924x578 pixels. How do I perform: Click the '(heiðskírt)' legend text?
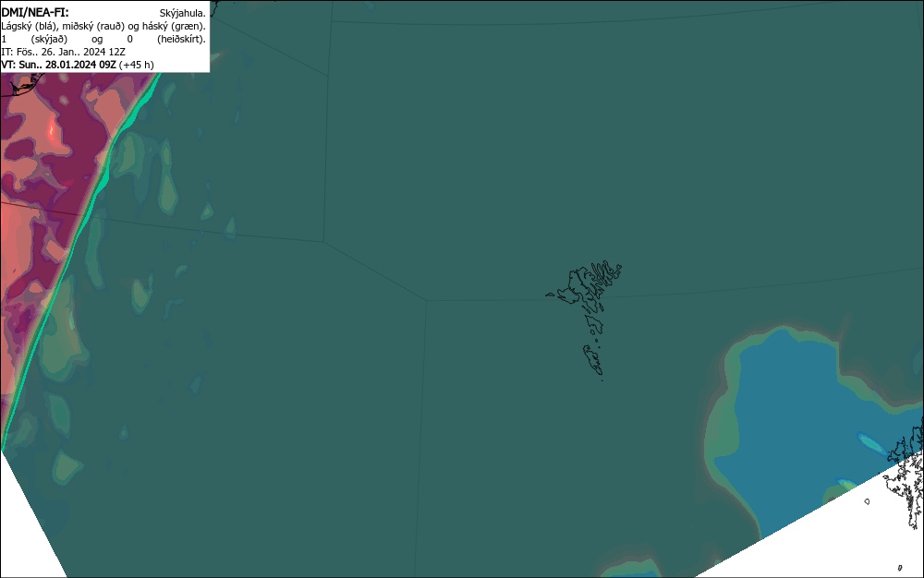click(x=181, y=39)
